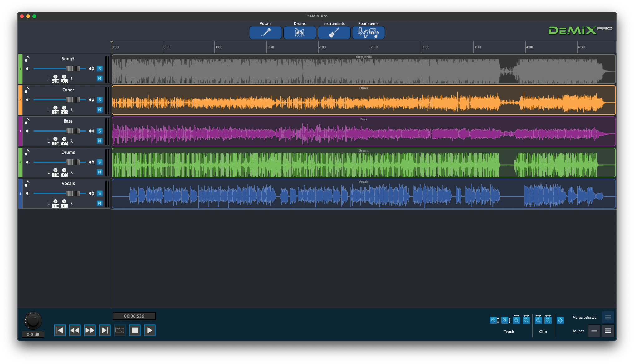
Task: Click the 00:00:539 time position display
Action: (134, 316)
